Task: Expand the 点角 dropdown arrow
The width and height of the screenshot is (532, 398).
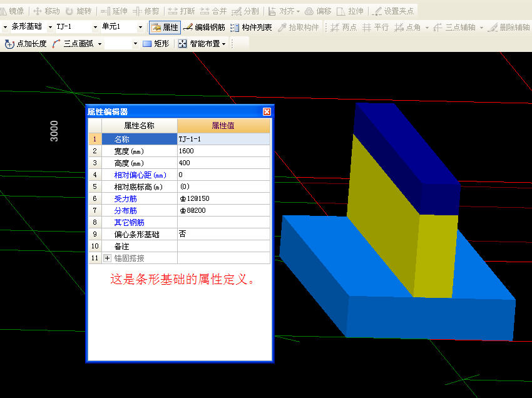Action: tap(427, 28)
